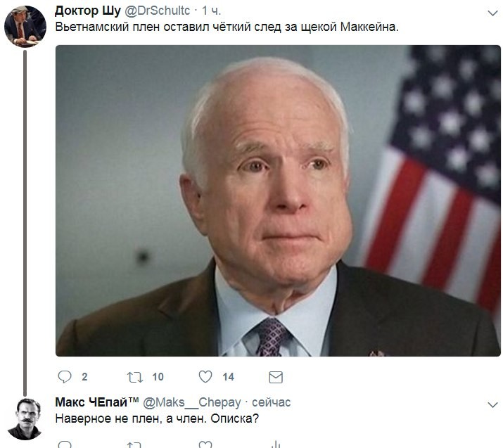This screenshot has height=448, width=503.
Task: Like the Доктор Шу tweet with the heart
Action: 205,377
